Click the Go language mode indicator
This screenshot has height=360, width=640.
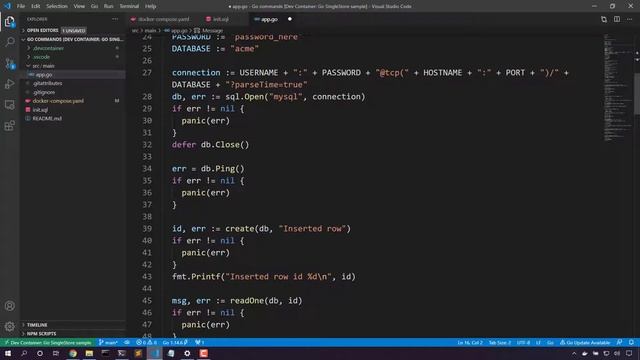pos(550,342)
